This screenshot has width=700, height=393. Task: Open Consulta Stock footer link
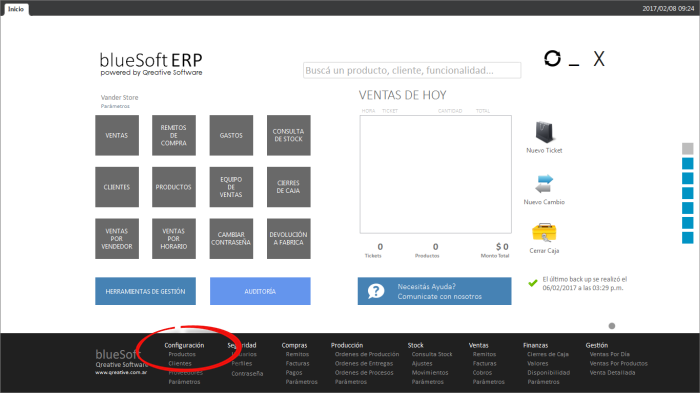[x=432, y=354]
